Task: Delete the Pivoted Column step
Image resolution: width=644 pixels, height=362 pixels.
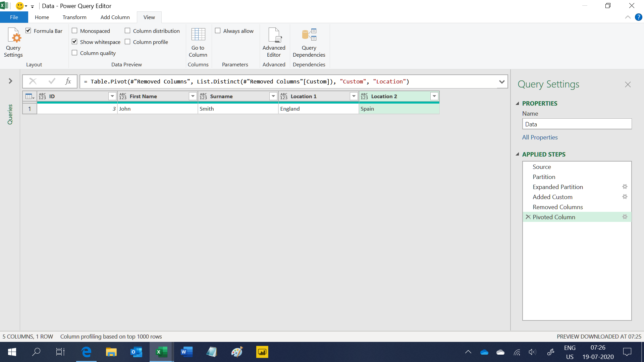Action: [528, 217]
